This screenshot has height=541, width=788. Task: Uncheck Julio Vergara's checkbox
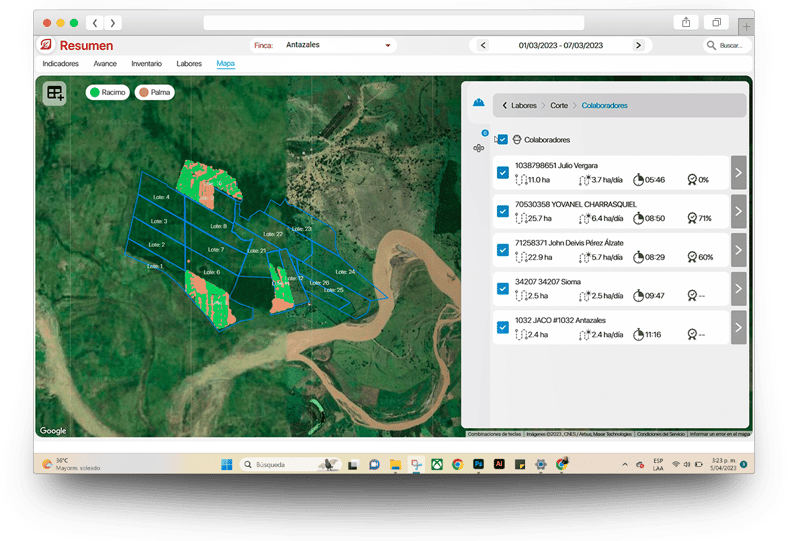503,172
